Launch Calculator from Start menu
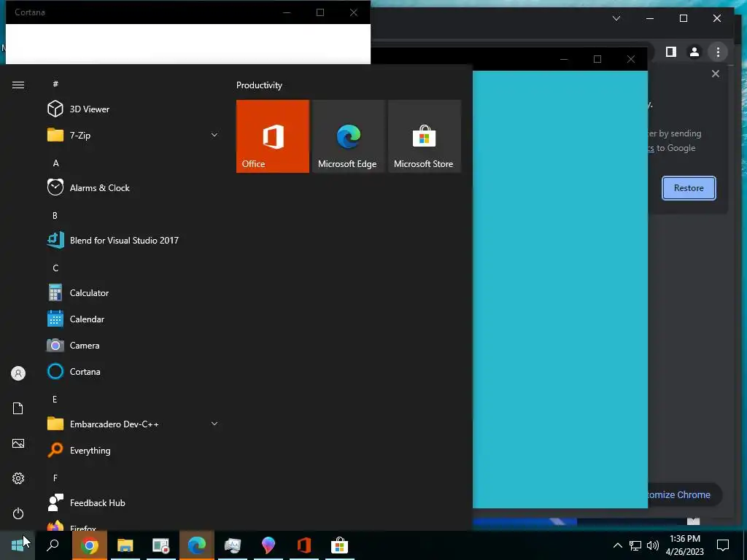 point(133,293)
